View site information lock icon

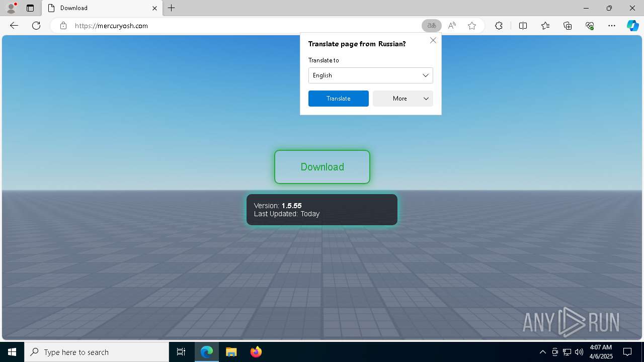(63, 26)
